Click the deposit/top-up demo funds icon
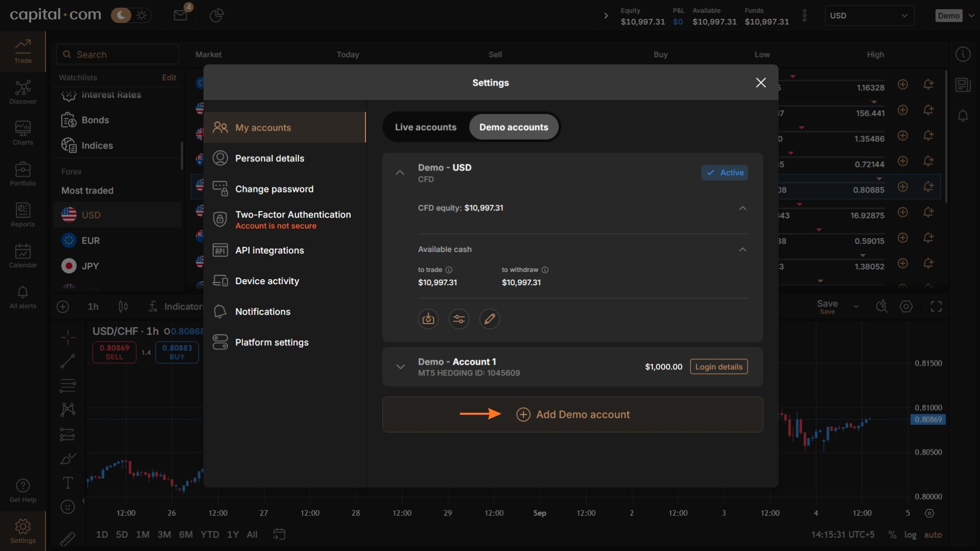Viewport: 980px width, 551px height. pos(428,319)
